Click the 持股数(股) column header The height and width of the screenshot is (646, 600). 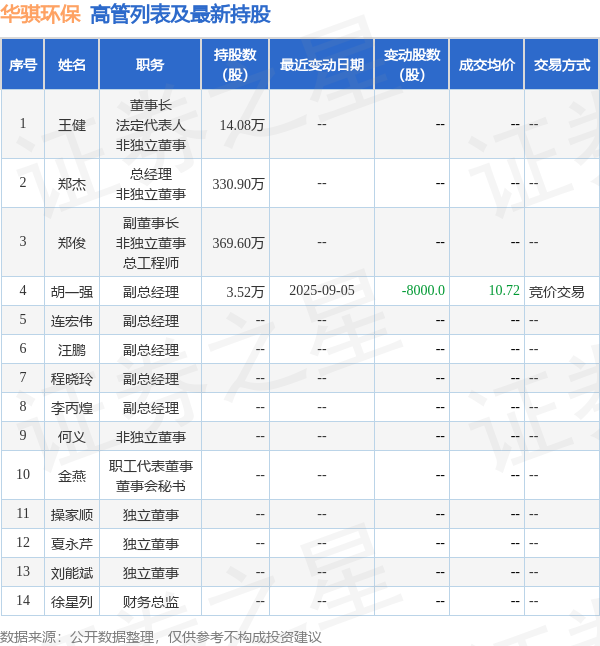[x=235, y=65]
